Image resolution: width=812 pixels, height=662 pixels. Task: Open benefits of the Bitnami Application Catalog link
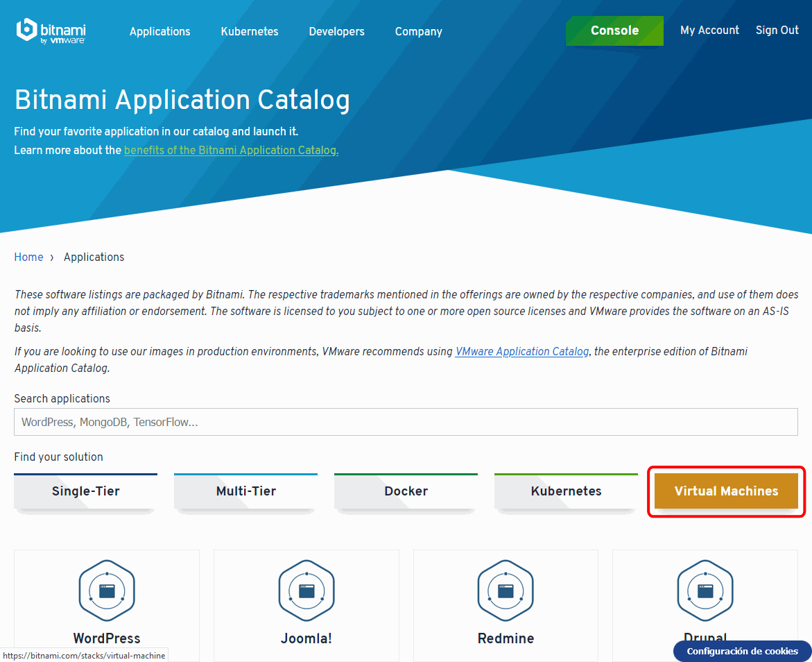(x=231, y=151)
